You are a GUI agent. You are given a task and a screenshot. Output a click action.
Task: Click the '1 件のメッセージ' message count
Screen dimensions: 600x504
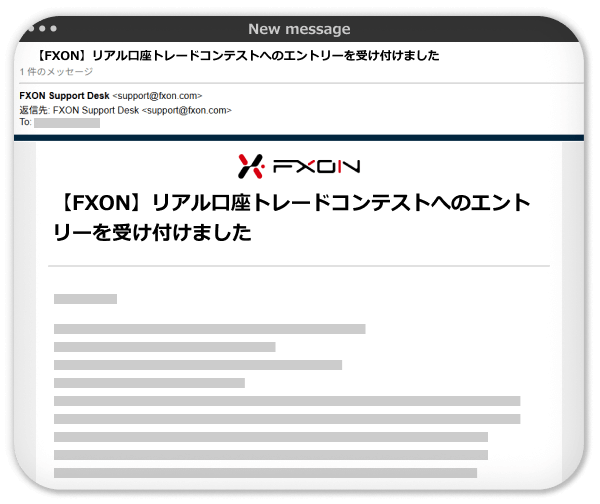[56, 72]
